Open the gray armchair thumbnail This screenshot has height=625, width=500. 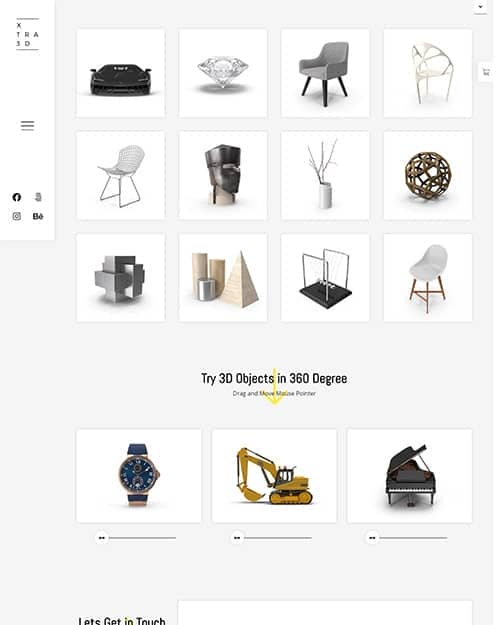(x=325, y=73)
